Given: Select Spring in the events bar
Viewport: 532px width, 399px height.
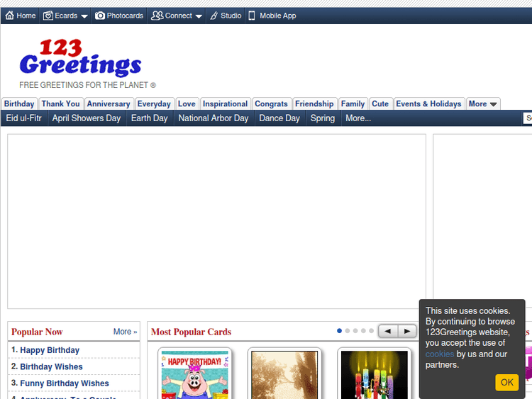Looking at the screenshot, I should 323,118.
